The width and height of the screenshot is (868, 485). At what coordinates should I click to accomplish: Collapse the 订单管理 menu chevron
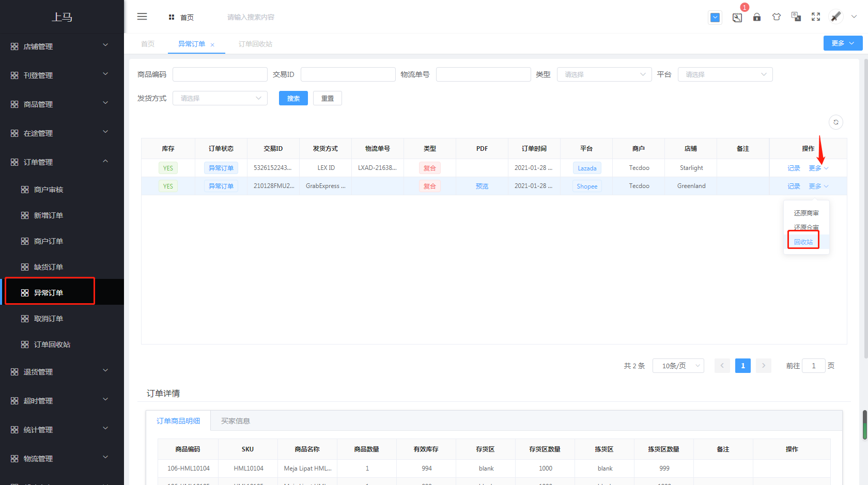pyautogui.click(x=105, y=161)
